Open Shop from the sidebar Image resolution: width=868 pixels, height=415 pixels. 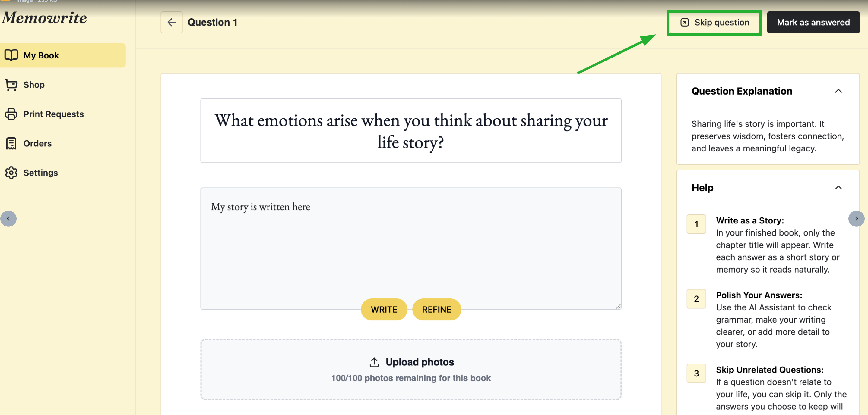click(34, 85)
